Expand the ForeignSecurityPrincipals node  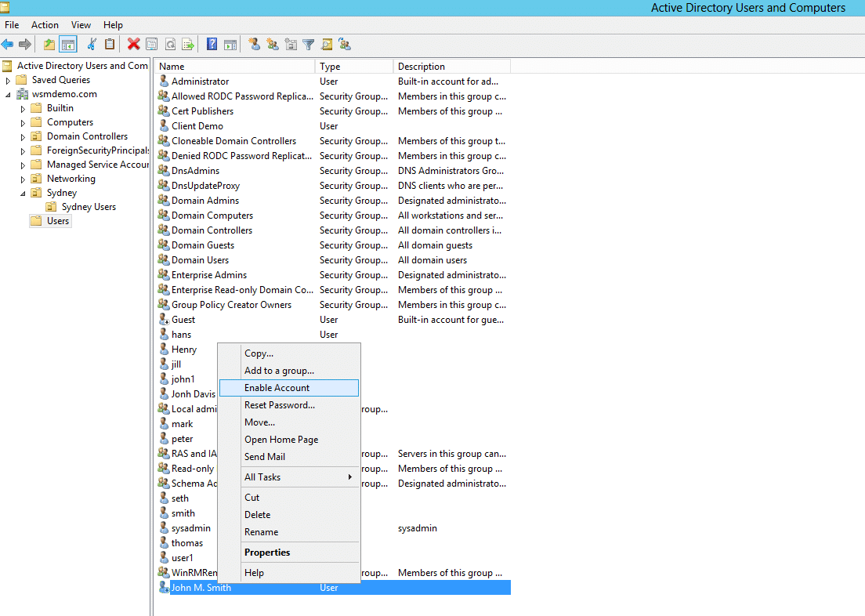pyautogui.click(x=23, y=151)
